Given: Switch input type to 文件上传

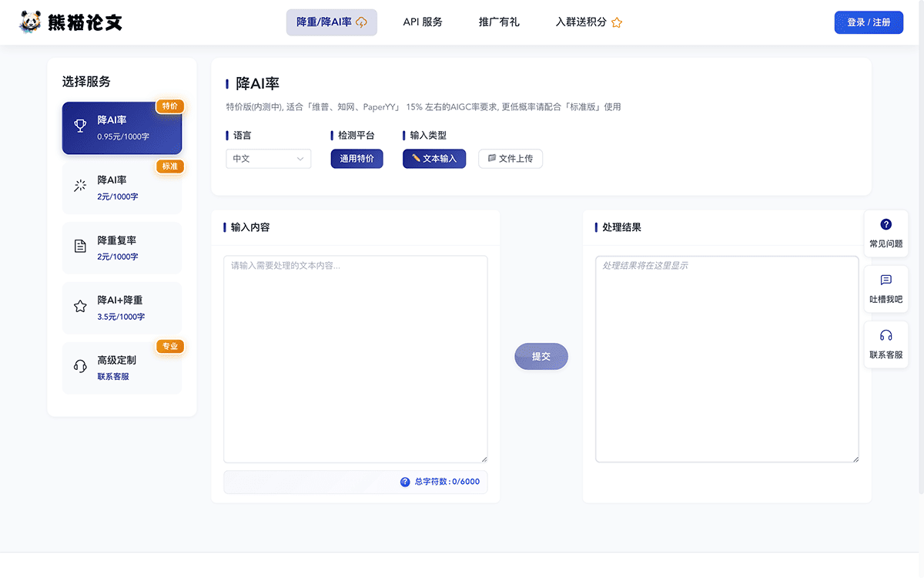Looking at the screenshot, I should coord(511,159).
